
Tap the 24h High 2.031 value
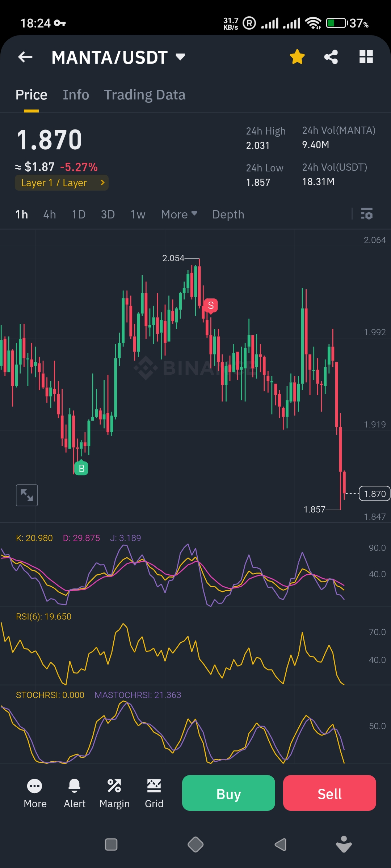[x=258, y=146]
